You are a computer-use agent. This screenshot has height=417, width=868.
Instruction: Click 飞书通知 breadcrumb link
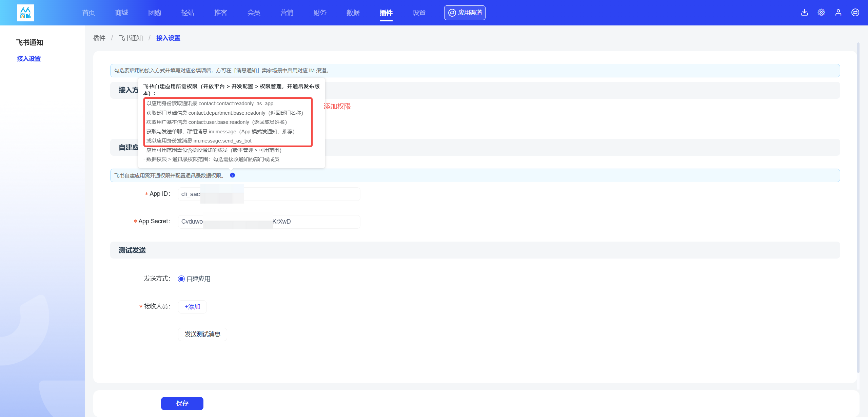[x=131, y=38]
